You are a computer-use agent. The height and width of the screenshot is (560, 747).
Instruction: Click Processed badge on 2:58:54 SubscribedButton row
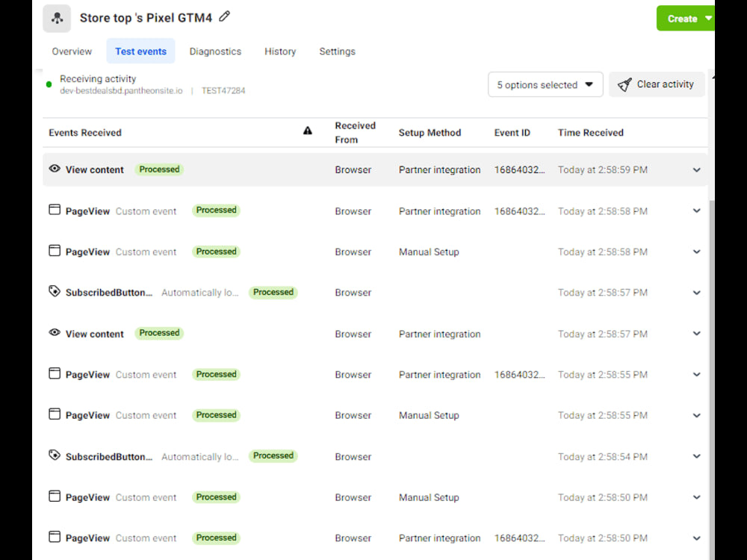[x=273, y=456]
